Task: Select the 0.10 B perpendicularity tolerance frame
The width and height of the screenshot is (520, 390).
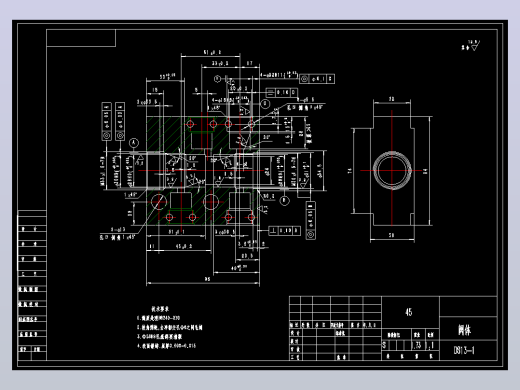Action: point(284,230)
